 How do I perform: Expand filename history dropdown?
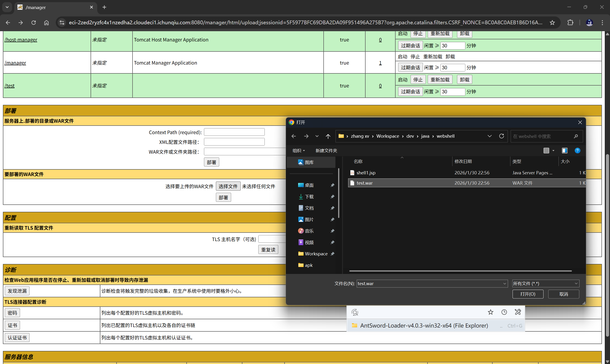pos(504,284)
